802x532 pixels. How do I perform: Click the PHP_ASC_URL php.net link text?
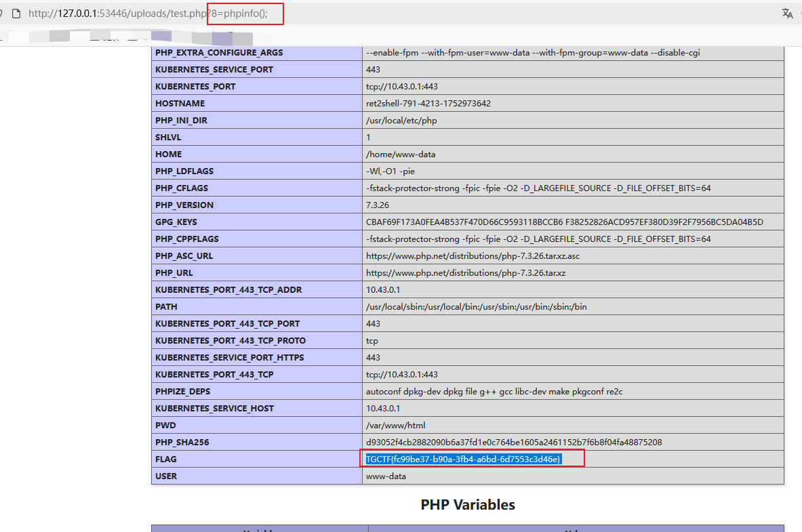(x=473, y=255)
